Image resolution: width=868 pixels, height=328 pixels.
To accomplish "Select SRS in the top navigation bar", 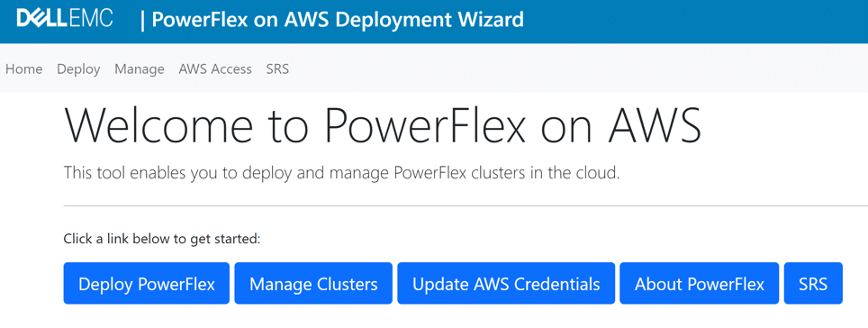I will point(277,69).
